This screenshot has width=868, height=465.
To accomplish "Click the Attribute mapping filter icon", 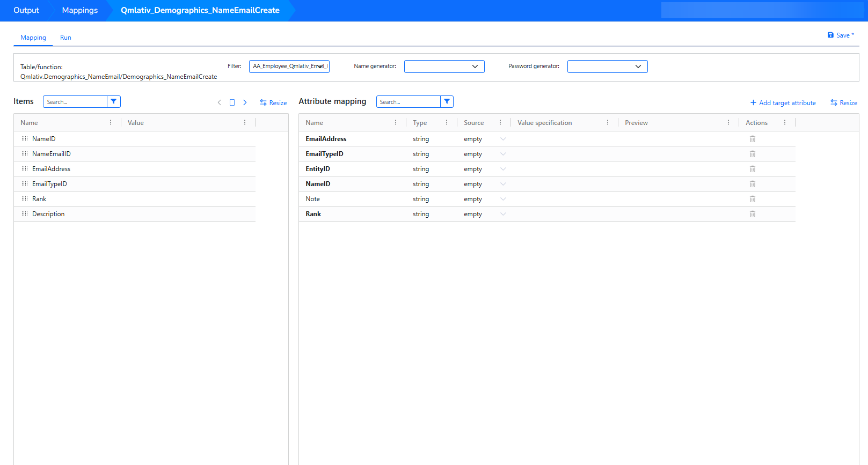I will pos(447,102).
